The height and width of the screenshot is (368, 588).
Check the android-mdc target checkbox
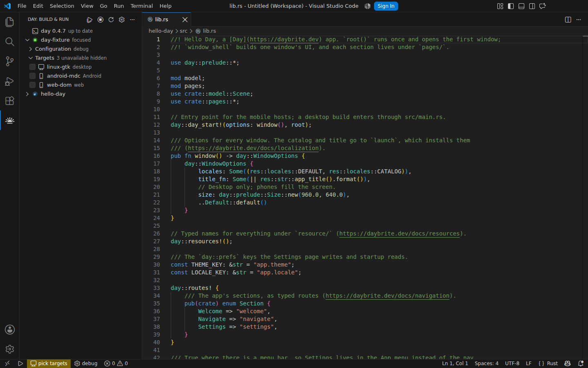coord(33,76)
